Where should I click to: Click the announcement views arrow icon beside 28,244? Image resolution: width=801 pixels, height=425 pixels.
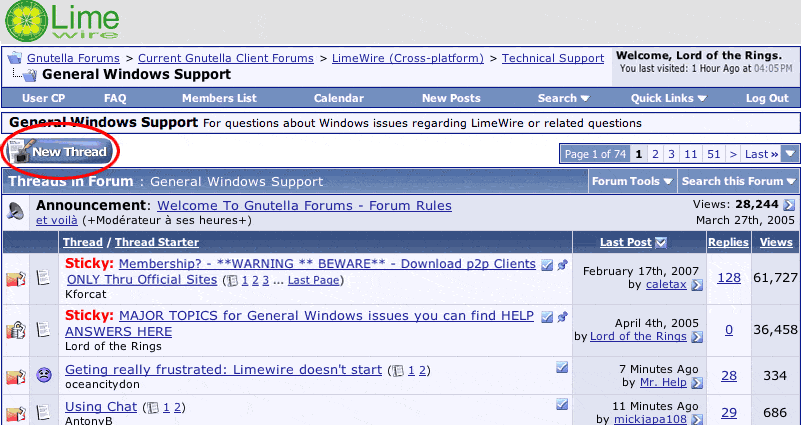tap(789, 205)
